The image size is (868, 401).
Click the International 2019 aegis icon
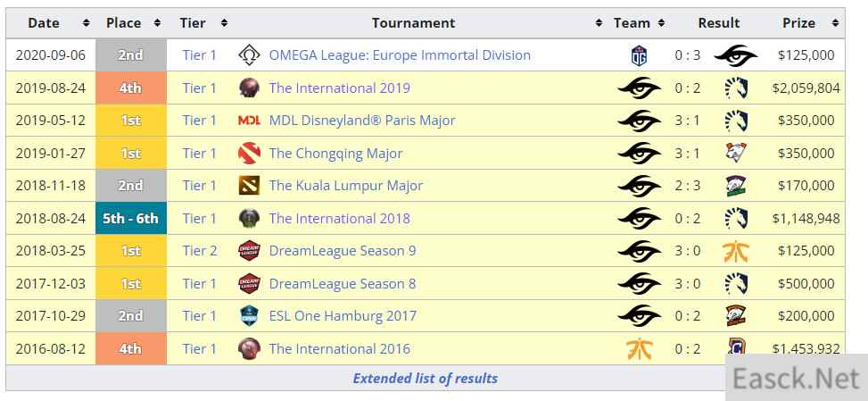pyautogui.click(x=249, y=88)
